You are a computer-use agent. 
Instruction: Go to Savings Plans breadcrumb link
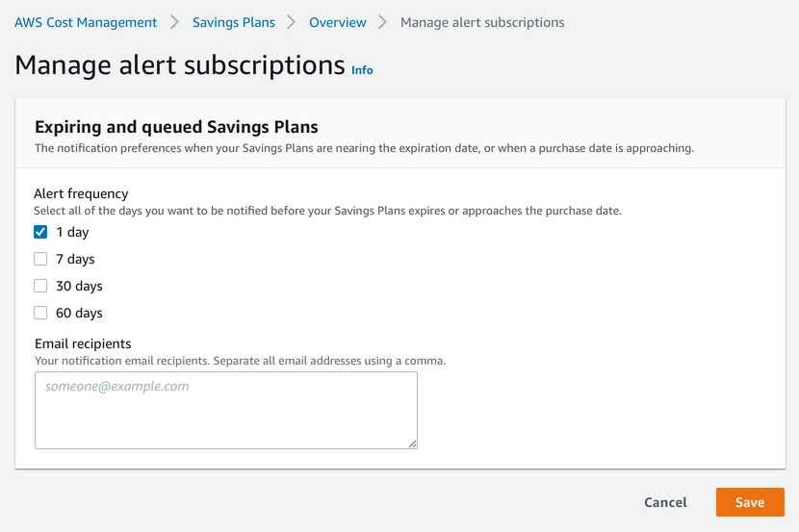click(x=233, y=22)
